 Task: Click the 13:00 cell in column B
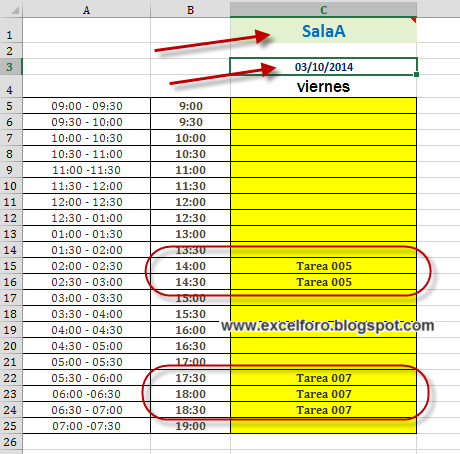[190, 234]
